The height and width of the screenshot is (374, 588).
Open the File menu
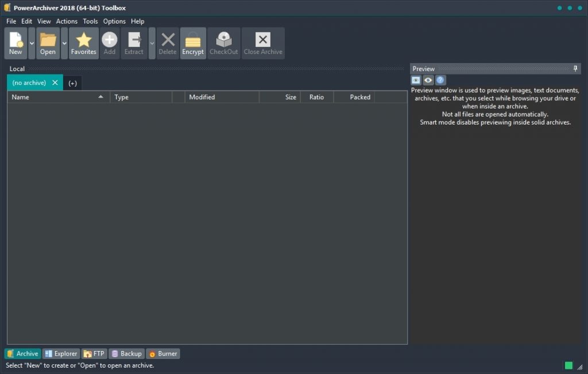11,21
